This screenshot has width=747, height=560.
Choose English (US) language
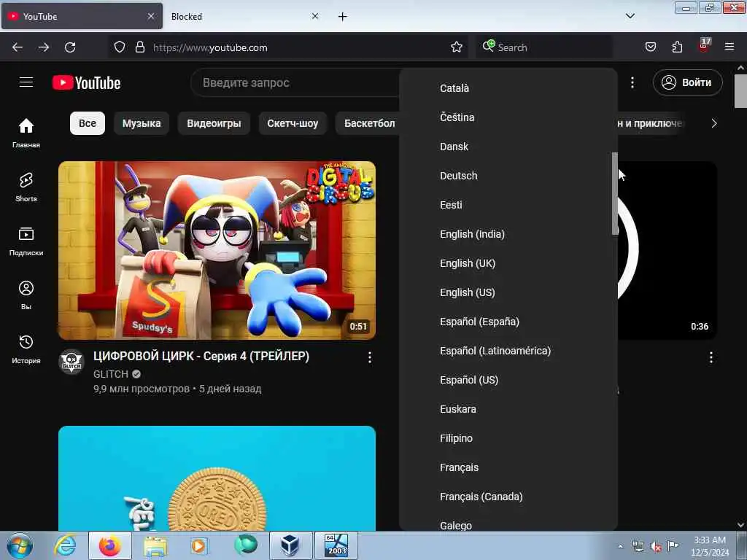coord(508,292)
